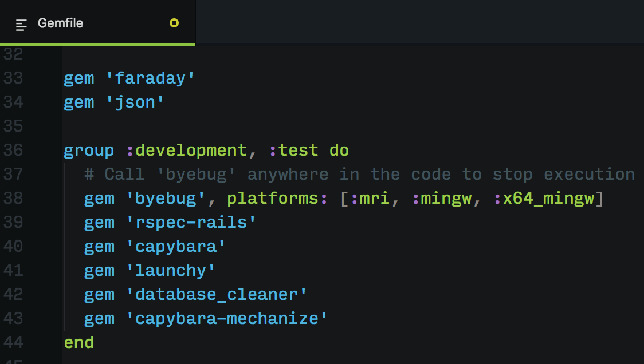
Task: Open the hamburger menu icon
Action: pos(21,23)
